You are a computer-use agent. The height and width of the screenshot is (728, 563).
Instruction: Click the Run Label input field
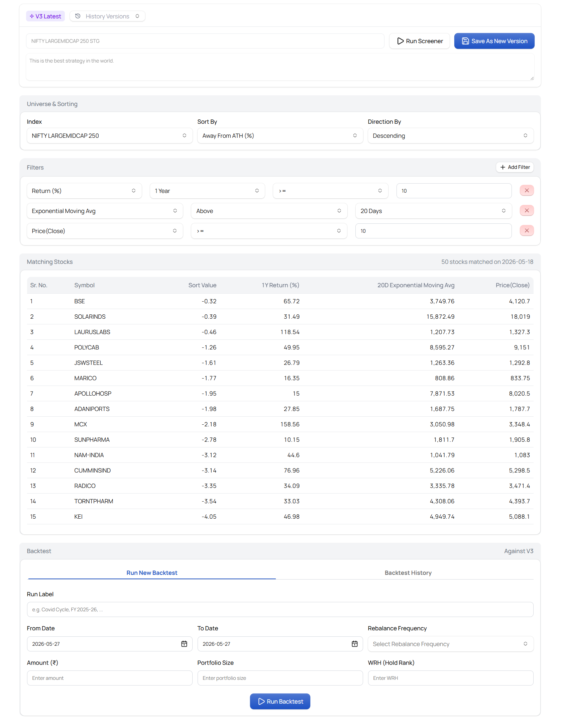280,610
